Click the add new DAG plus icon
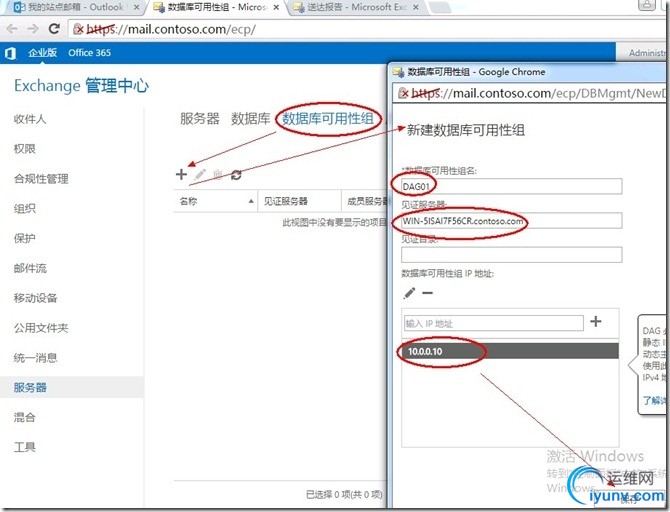 (181, 174)
